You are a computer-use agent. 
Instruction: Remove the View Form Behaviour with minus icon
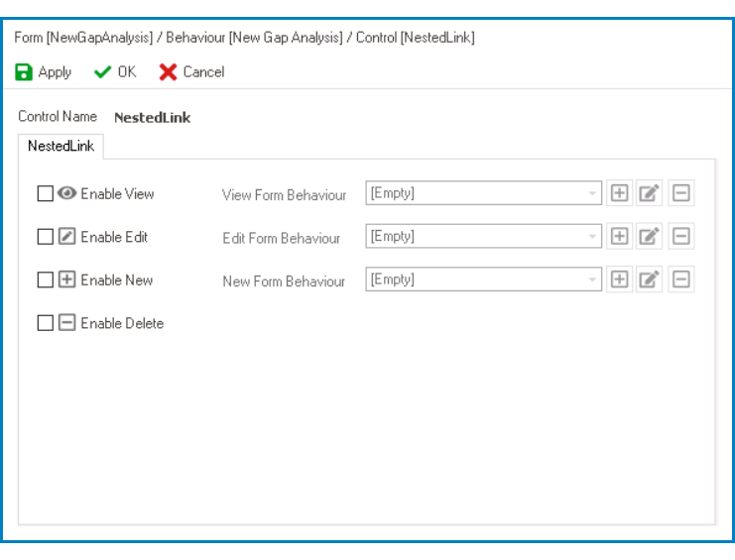coord(680,193)
